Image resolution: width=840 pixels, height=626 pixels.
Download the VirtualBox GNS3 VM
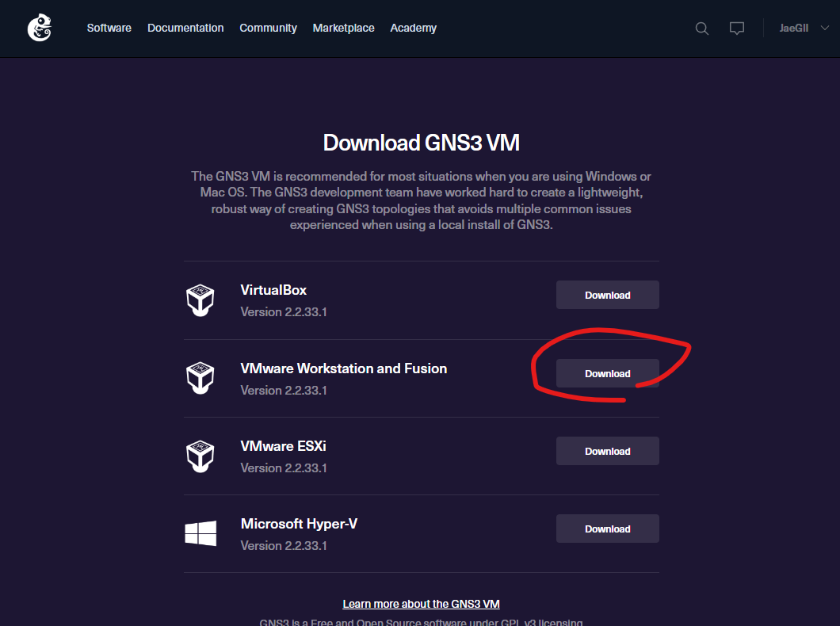(608, 295)
